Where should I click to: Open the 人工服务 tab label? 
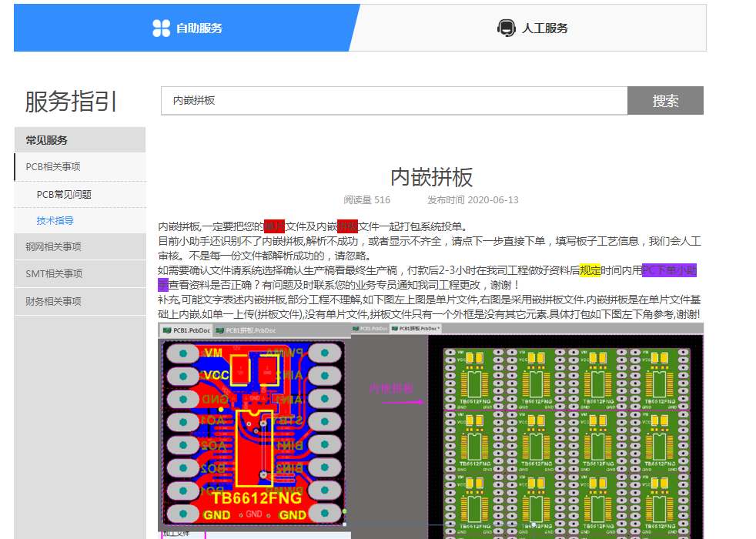(x=545, y=28)
